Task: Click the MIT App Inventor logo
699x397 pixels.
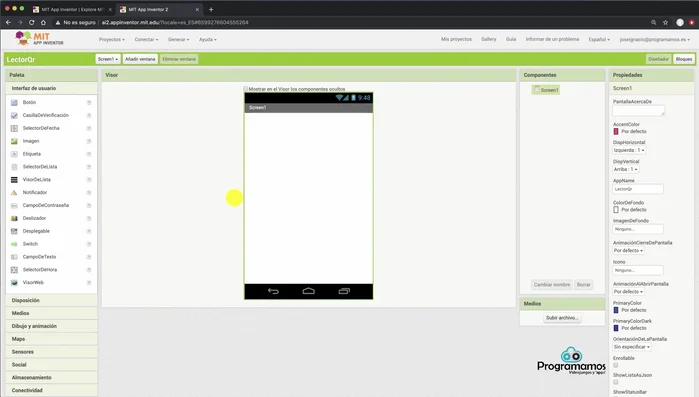Action: [39, 39]
